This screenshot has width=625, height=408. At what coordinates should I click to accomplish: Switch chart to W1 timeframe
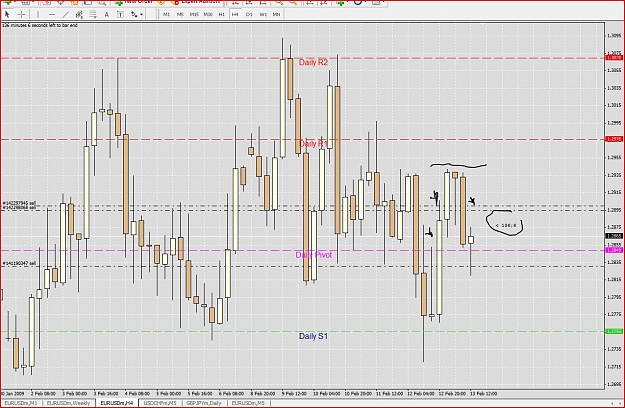pos(263,14)
